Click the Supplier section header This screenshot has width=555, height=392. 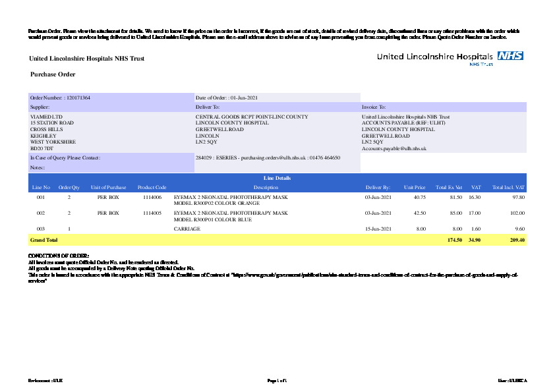(x=40, y=107)
